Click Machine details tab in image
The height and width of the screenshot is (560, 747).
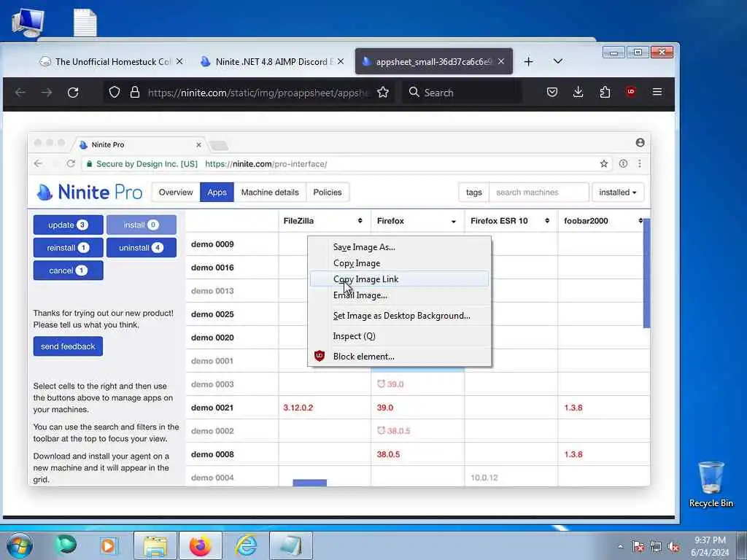tap(270, 192)
